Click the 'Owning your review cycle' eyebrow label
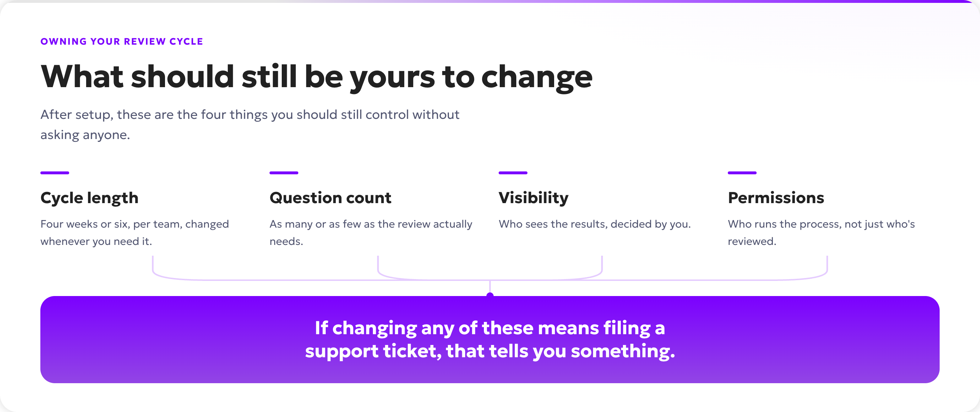This screenshot has width=980, height=412. click(122, 41)
